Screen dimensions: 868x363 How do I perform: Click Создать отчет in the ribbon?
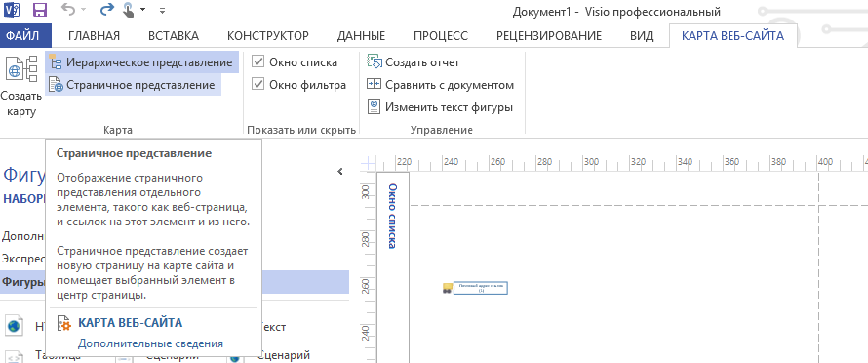pyautogui.click(x=414, y=62)
